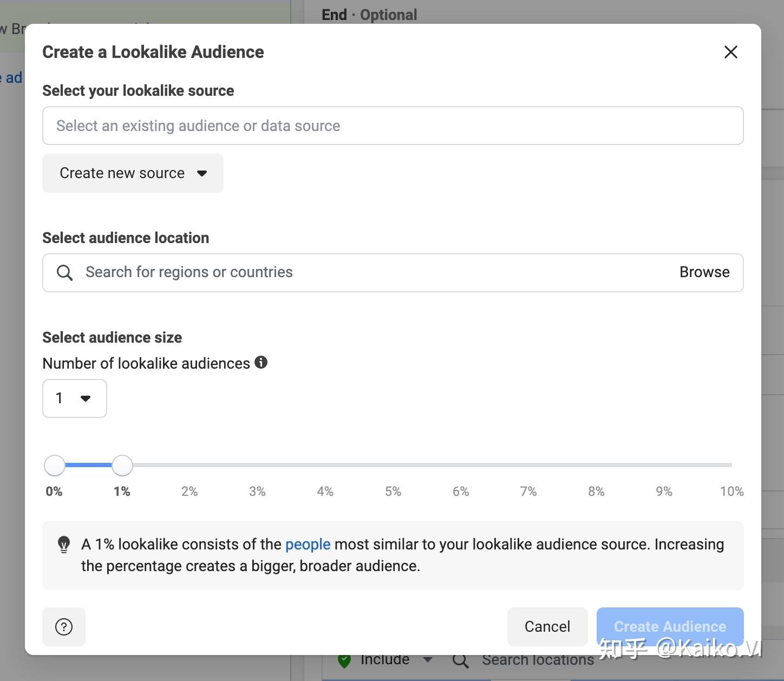Viewport: 784px width, 681px height.
Task: Click the magnifier icon in the location search
Action: (64, 272)
